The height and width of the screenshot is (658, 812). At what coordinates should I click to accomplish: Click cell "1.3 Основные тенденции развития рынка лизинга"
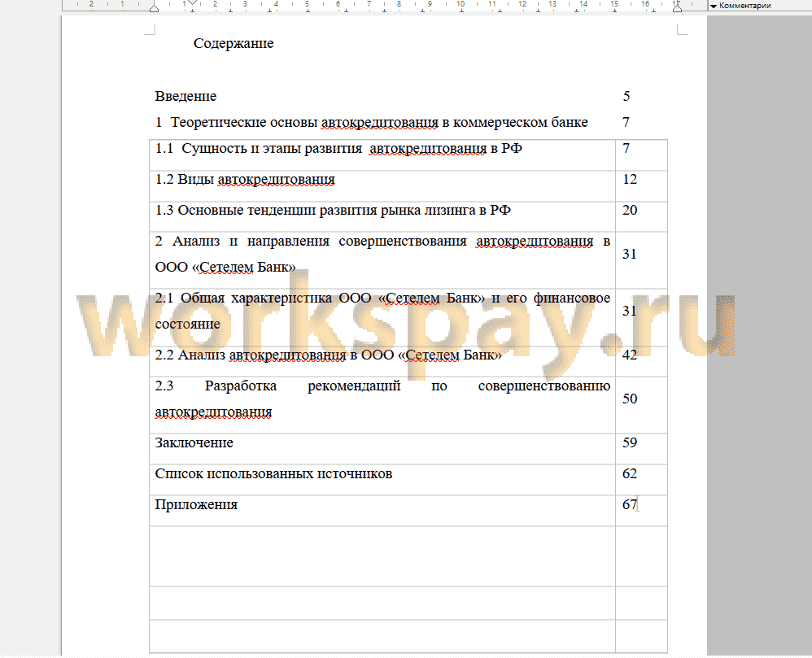tap(382, 216)
